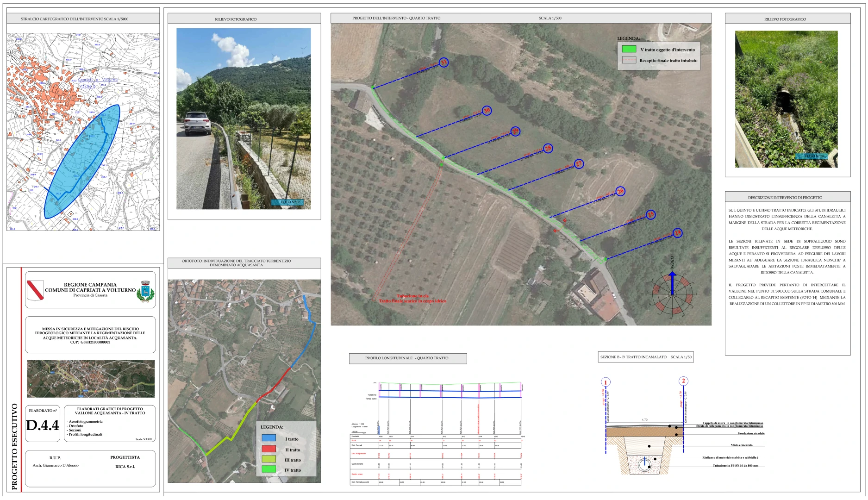Click the drainage channel photo at top right
The width and height of the screenshot is (868, 500).
tap(786, 99)
